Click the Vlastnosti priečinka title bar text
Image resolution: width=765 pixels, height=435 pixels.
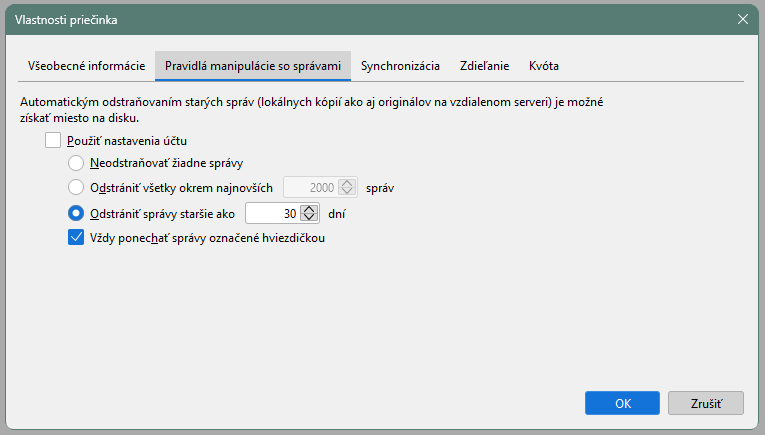point(71,19)
